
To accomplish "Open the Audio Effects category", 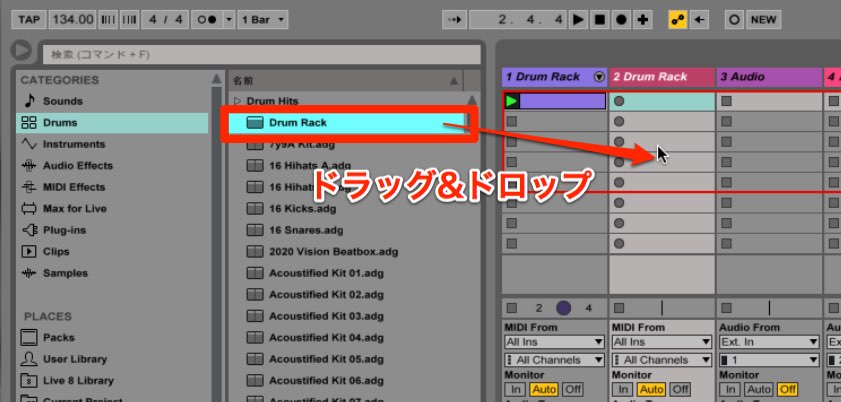I will (78, 166).
